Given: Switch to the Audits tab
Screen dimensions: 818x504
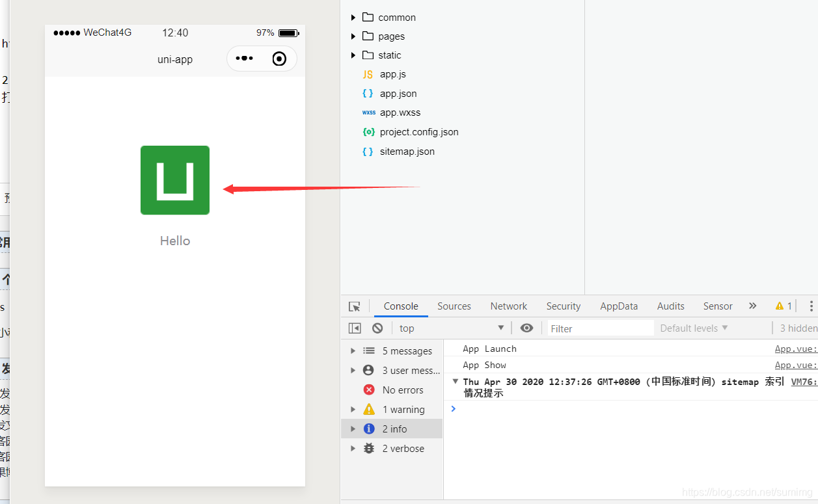Looking at the screenshot, I should pos(671,306).
